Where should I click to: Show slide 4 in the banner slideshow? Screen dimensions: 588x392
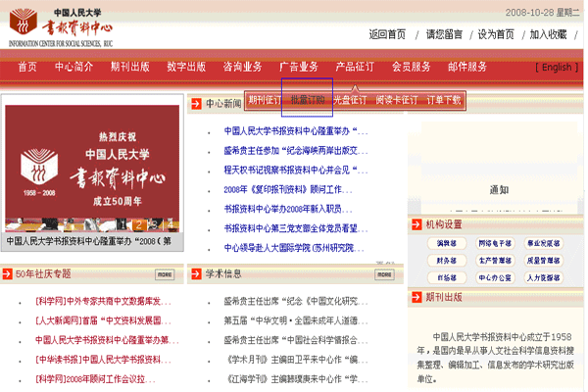[x=170, y=224]
